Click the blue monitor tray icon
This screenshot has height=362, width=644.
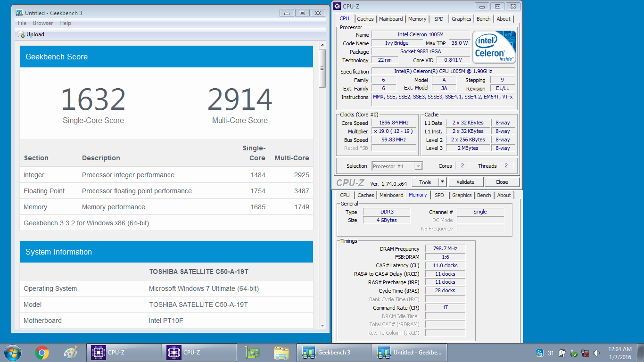point(539,353)
